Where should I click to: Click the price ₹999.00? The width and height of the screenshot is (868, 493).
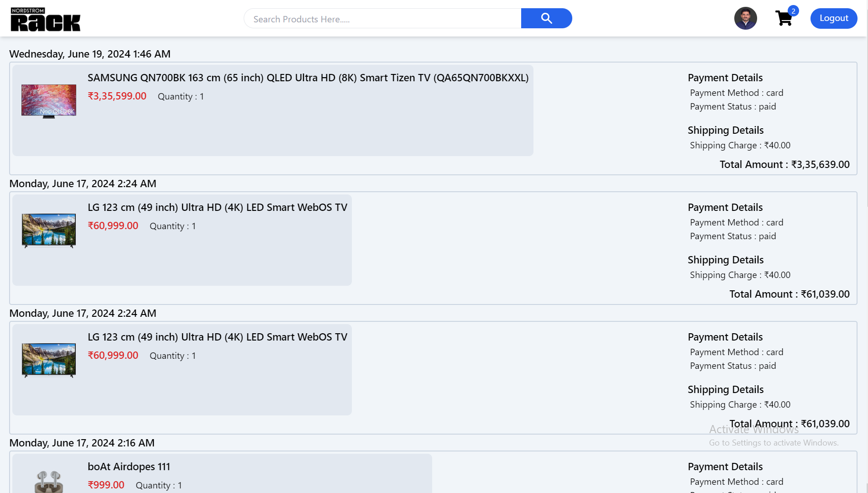click(x=106, y=485)
